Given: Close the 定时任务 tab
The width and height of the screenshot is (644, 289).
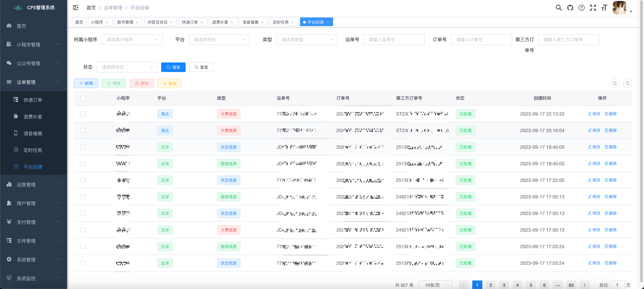Looking at the screenshot, I should point(292,22).
